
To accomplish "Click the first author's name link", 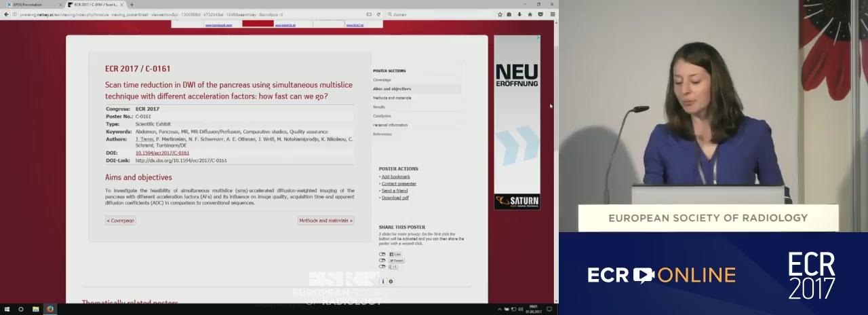I will point(144,139).
